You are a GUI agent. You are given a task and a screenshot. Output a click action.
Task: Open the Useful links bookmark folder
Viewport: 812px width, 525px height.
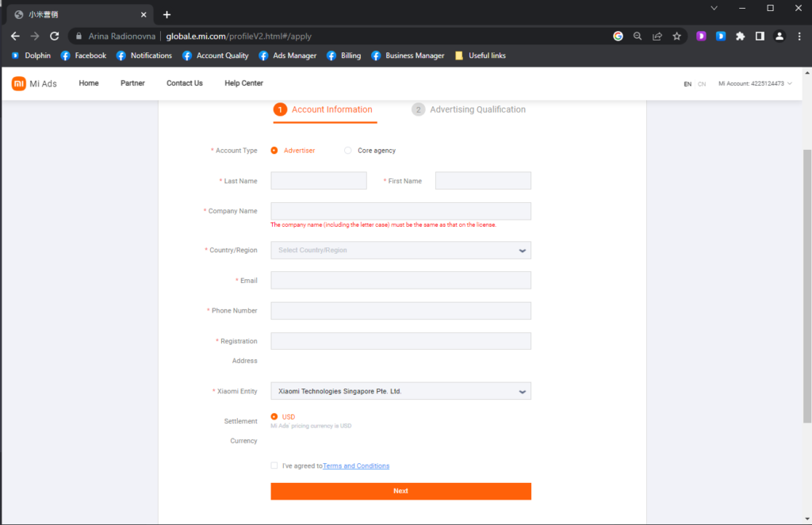[480, 56]
